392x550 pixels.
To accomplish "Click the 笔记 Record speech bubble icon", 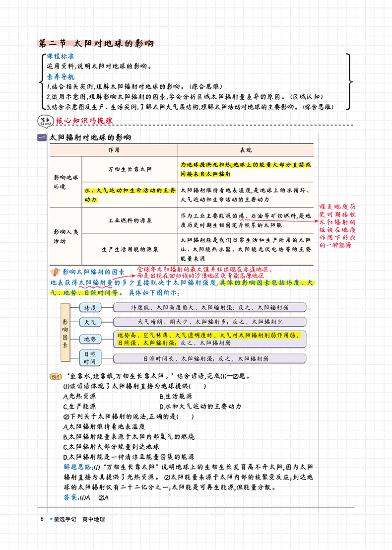I will pyautogui.click(x=46, y=120).
